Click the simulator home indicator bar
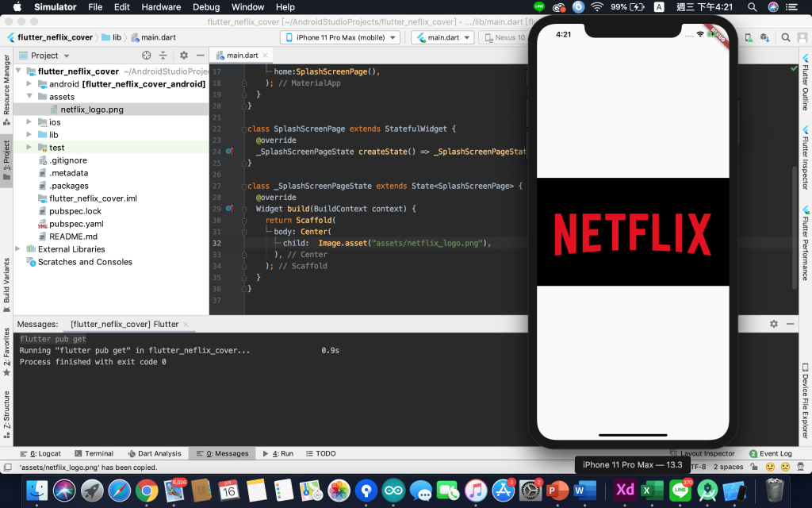812x508 pixels. coord(633,435)
